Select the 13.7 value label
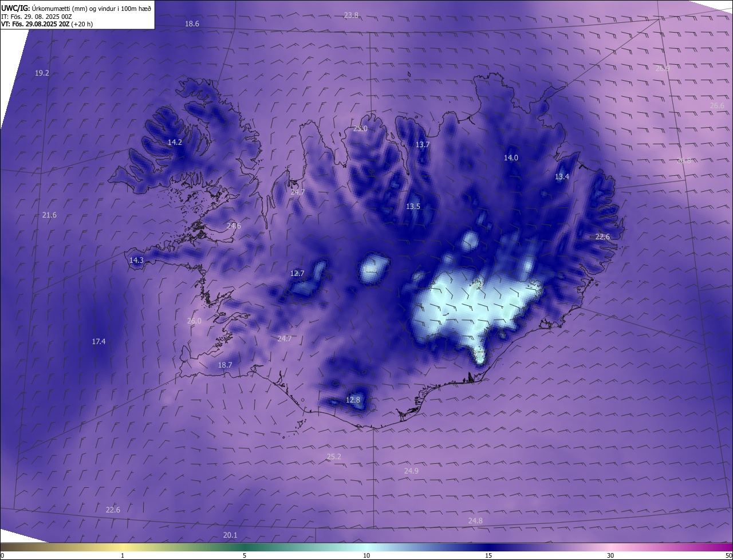Screen dimensions: 733x560 (x=422, y=145)
